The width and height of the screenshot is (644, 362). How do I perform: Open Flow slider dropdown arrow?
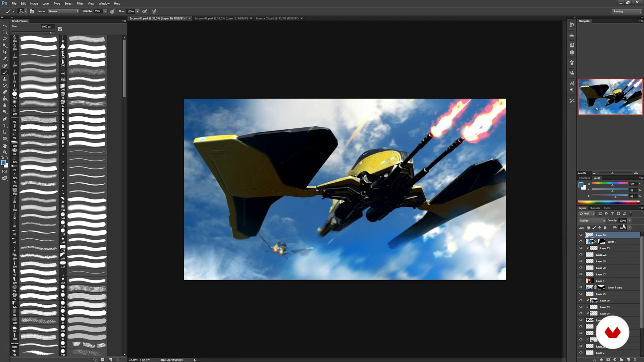[138, 11]
